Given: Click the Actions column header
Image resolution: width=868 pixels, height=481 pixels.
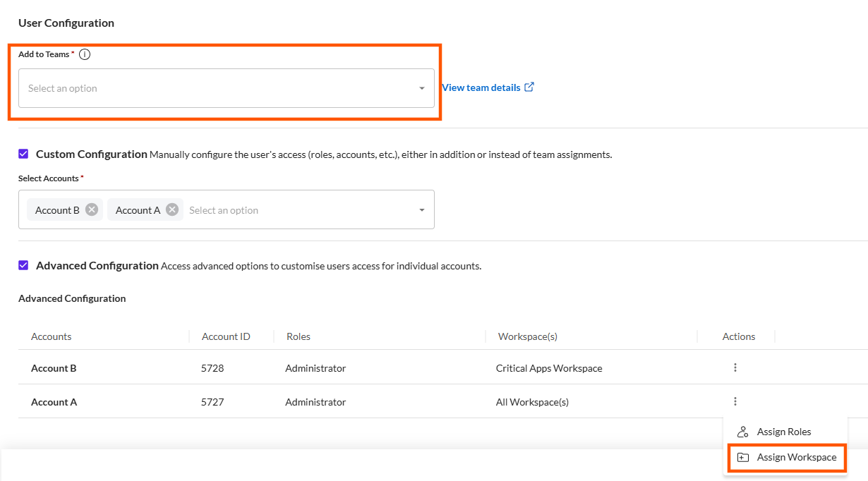Looking at the screenshot, I should point(739,336).
